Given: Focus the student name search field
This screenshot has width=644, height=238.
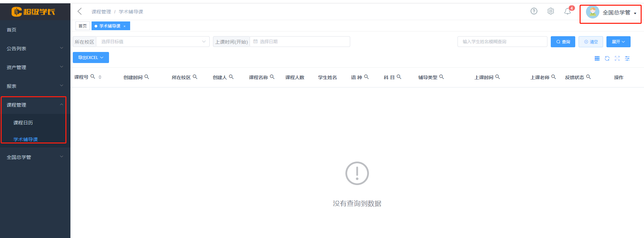Looking at the screenshot, I should pyautogui.click(x=502, y=42).
